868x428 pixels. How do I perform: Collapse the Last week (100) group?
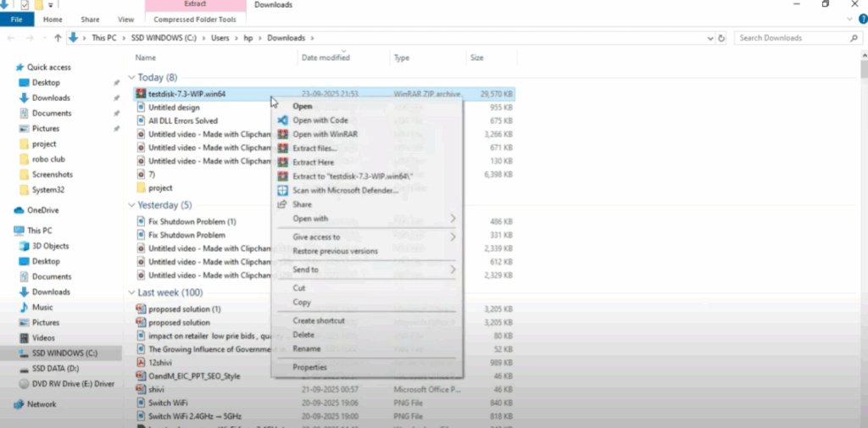click(x=131, y=292)
